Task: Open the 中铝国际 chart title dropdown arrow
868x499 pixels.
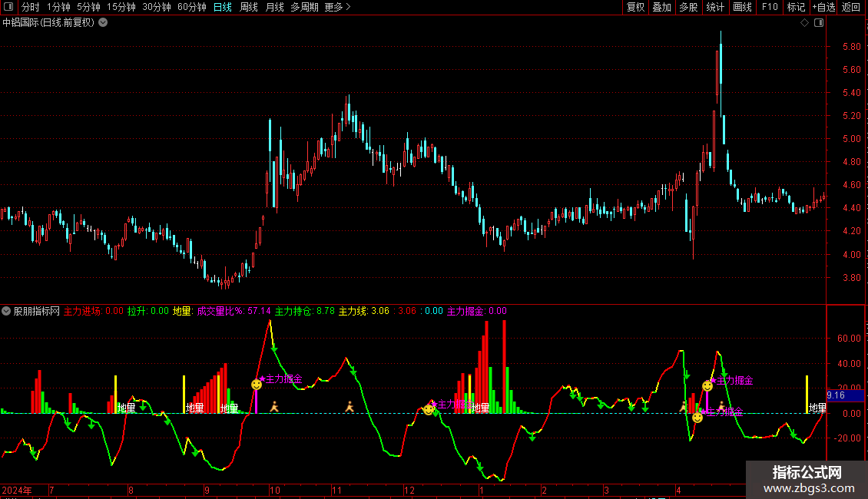Action: [x=103, y=23]
